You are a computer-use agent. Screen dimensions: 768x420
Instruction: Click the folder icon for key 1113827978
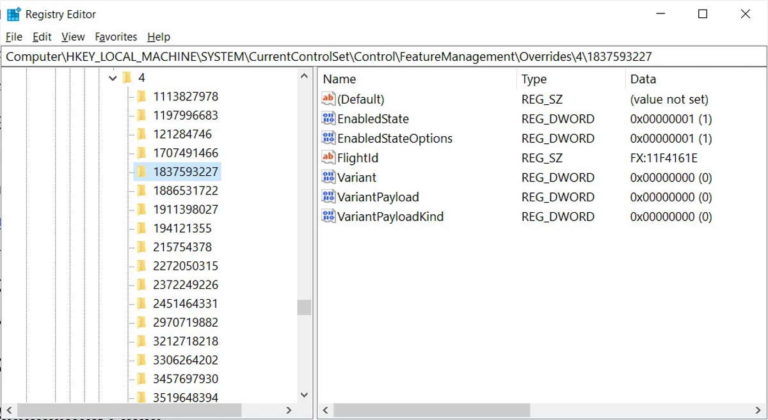click(141, 96)
